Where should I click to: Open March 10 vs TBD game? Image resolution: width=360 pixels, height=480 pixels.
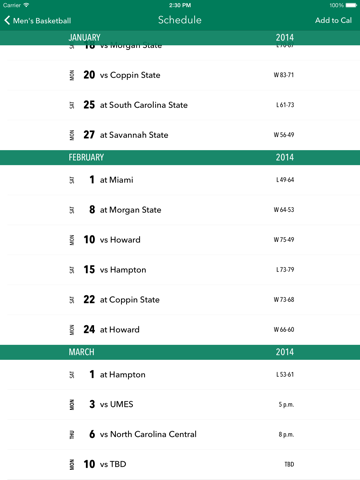click(x=180, y=464)
